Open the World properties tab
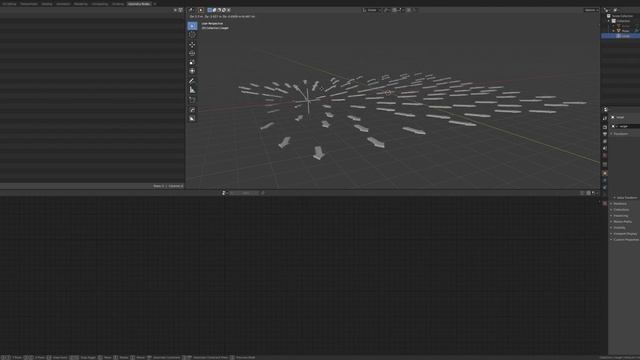 tap(605, 156)
